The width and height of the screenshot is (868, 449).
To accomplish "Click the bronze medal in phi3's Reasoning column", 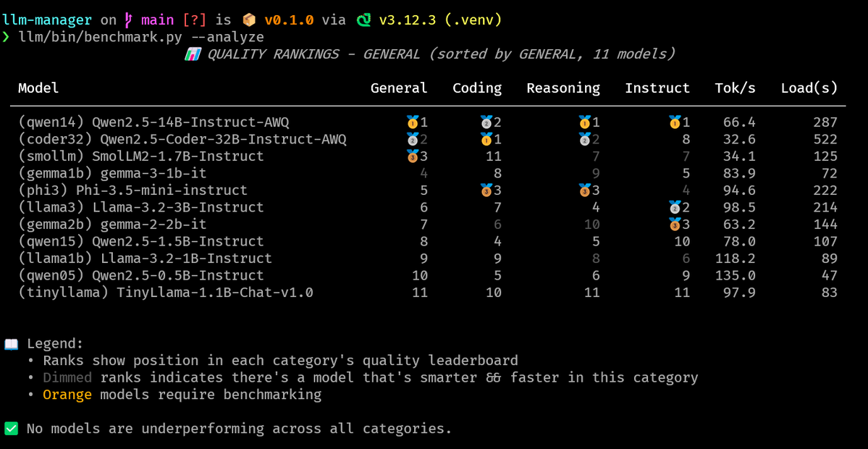I will click(584, 190).
